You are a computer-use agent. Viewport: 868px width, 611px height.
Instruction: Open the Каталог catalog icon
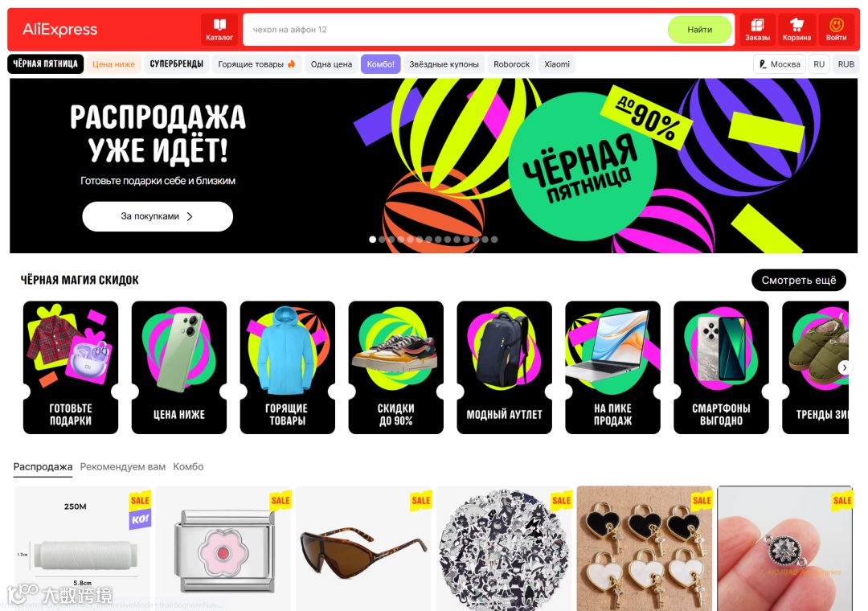[x=219, y=30]
